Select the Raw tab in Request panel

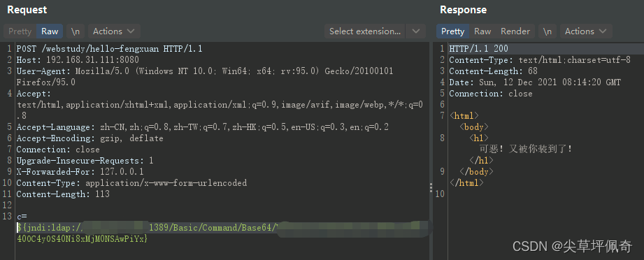pyautogui.click(x=50, y=31)
